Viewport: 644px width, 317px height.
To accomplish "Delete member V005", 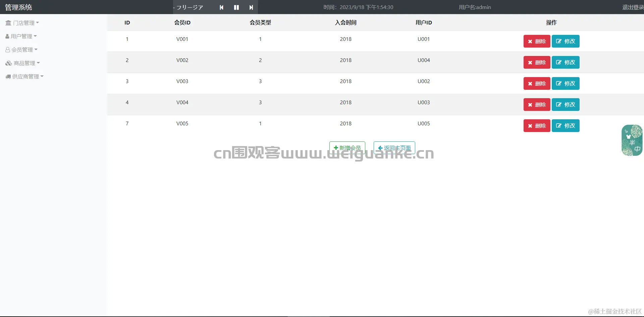I will click(x=537, y=126).
